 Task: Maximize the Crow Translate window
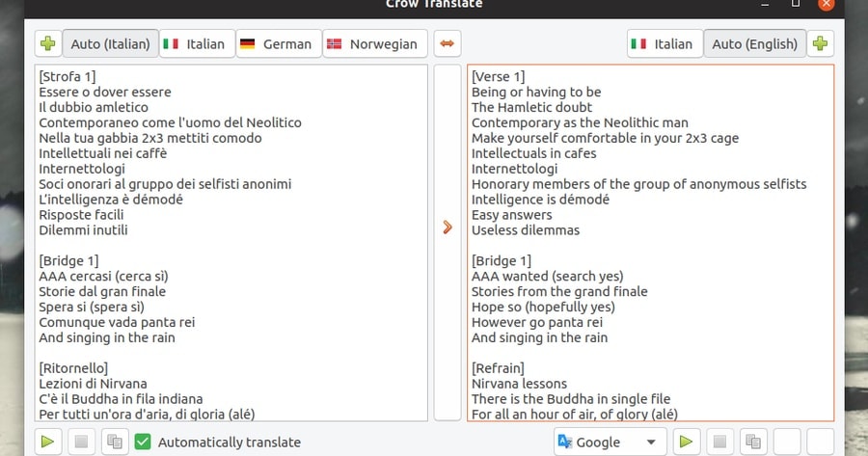[x=796, y=4]
